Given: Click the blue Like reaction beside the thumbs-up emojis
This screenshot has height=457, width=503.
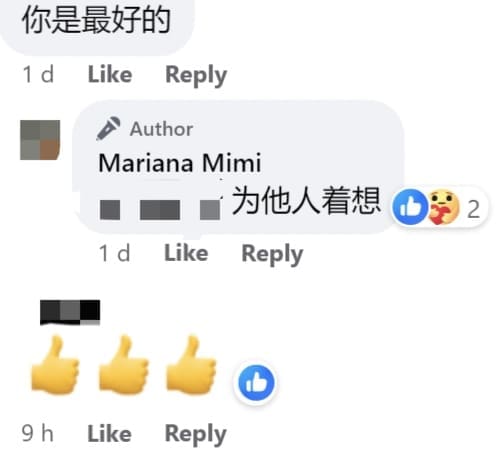Looking at the screenshot, I should (x=256, y=383).
